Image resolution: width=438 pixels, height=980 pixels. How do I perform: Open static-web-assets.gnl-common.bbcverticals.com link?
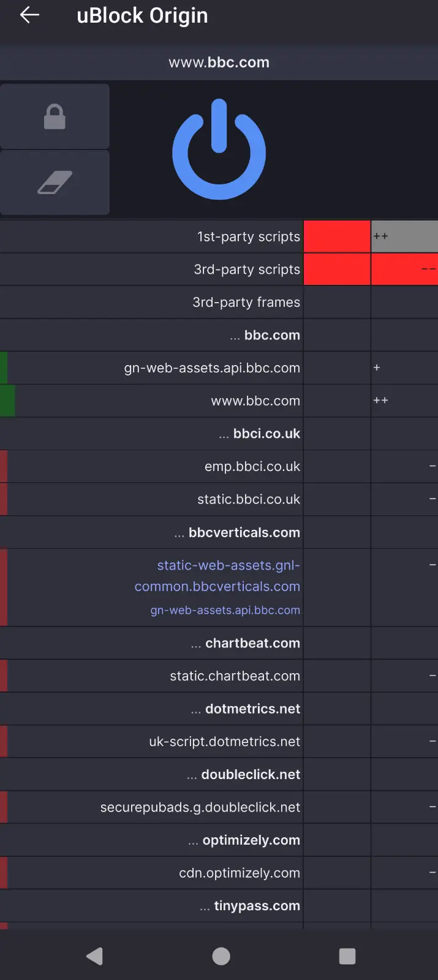click(217, 576)
